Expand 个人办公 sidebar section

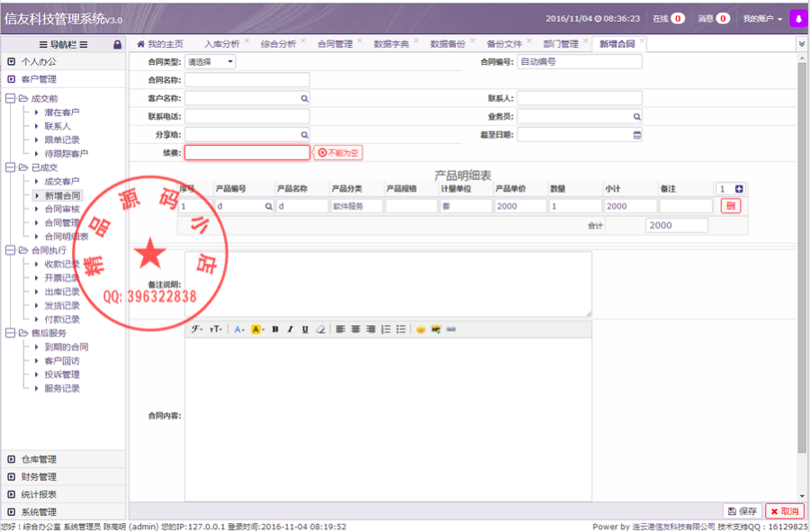(63, 61)
